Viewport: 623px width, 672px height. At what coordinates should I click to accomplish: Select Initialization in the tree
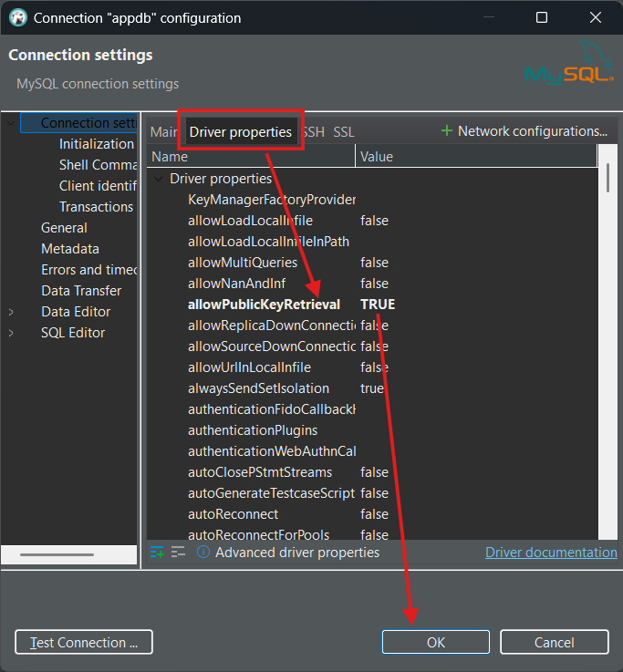(x=97, y=144)
